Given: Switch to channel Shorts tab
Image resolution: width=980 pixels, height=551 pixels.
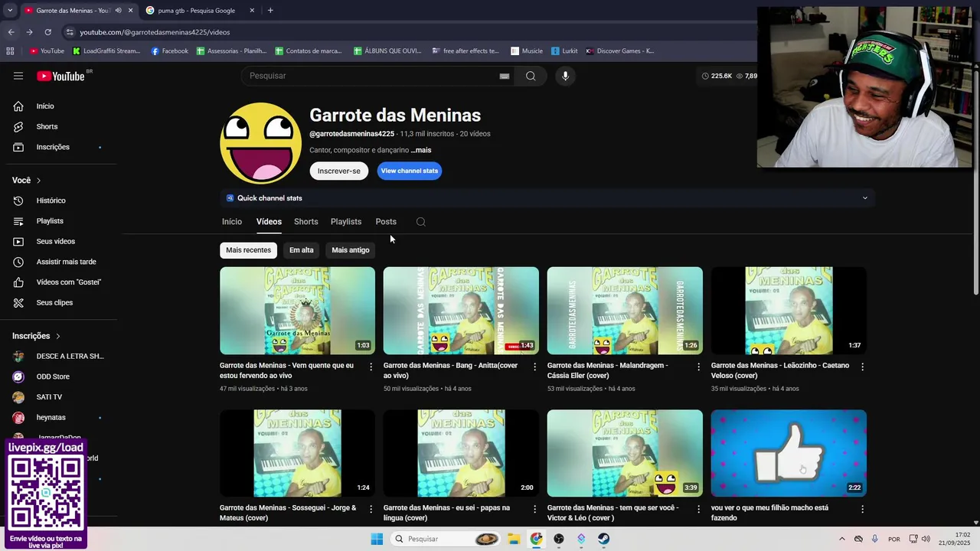Looking at the screenshot, I should click(305, 222).
